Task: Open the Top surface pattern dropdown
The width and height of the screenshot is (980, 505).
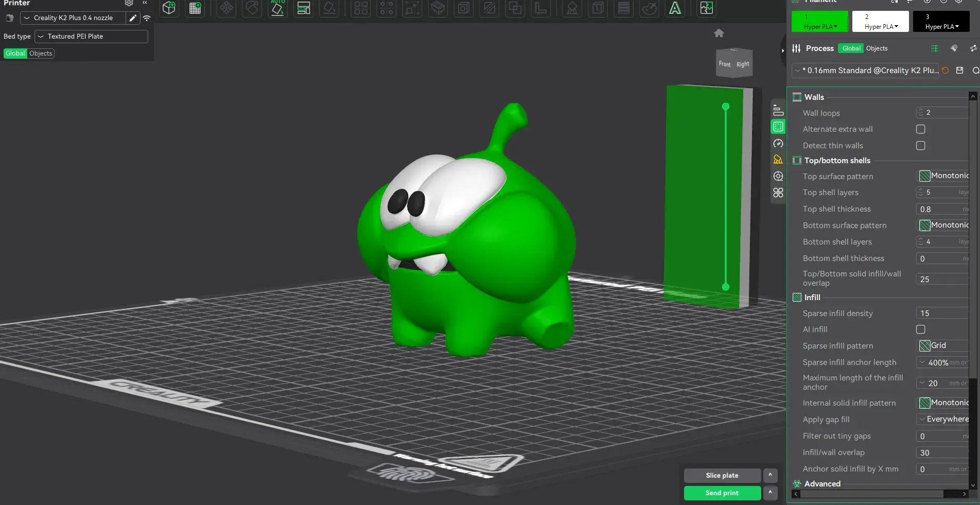Action: coord(943,176)
